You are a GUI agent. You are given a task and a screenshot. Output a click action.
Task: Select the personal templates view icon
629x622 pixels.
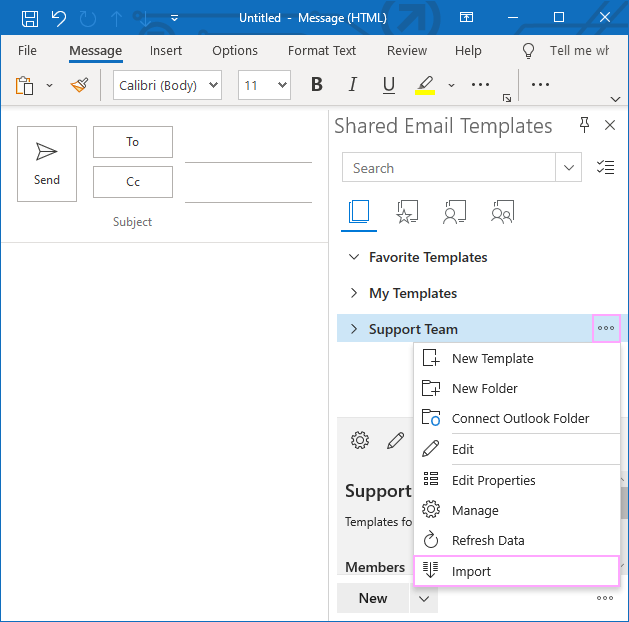click(x=454, y=212)
